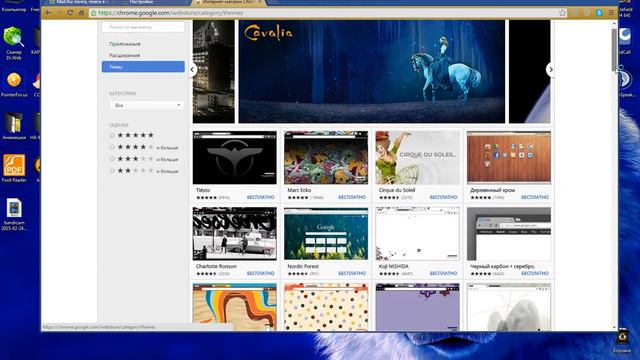Open the wavy orange stripes theme thumbnail
640x360 pixels.
[235, 307]
